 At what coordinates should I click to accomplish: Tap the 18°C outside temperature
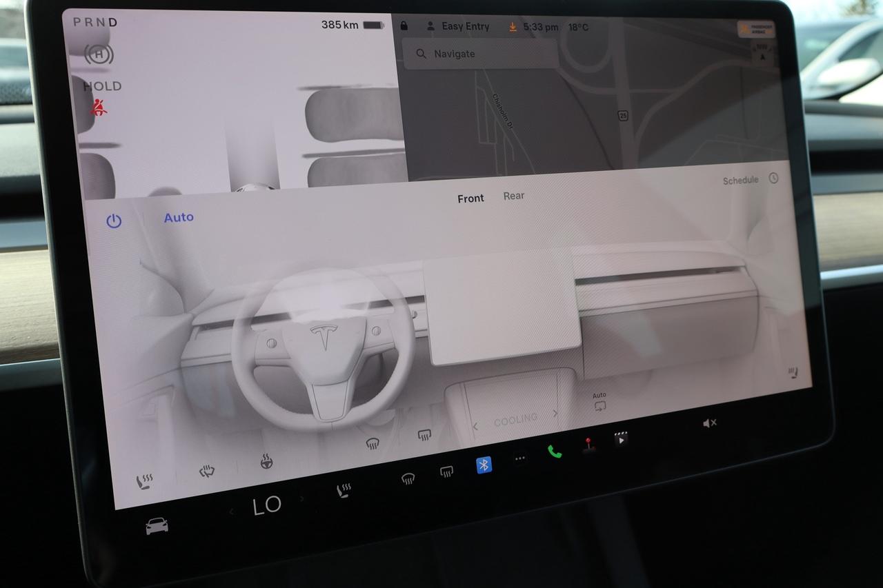coord(578,28)
